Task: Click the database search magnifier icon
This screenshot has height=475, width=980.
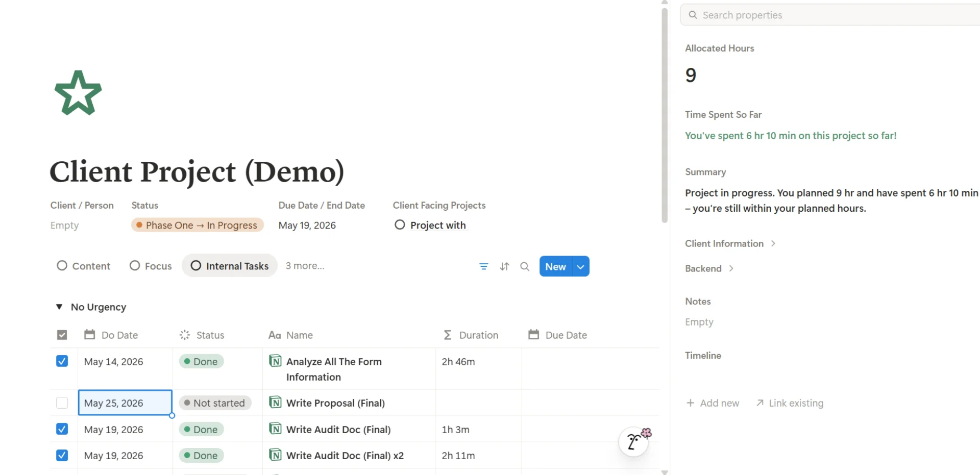Action: pos(525,266)
